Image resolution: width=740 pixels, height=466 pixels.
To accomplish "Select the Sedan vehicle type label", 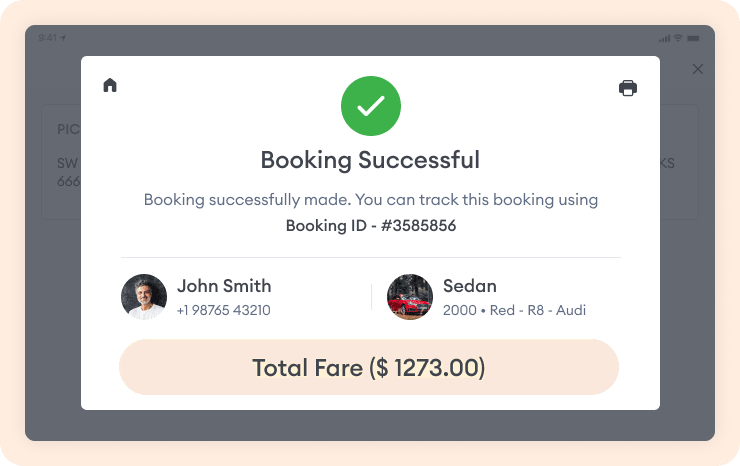I will point(470,286).
